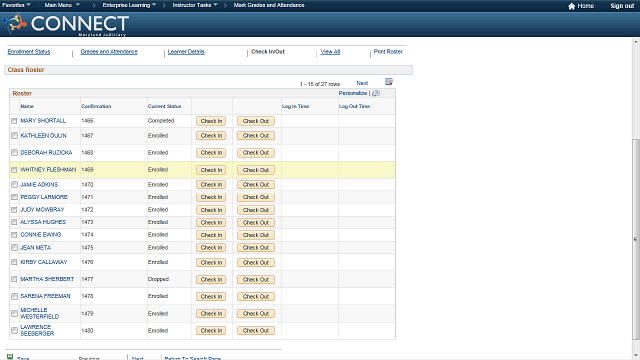Check In KIRBY CALLAWAY
This screenshot has height=360, width=640.
coord(211,262)
